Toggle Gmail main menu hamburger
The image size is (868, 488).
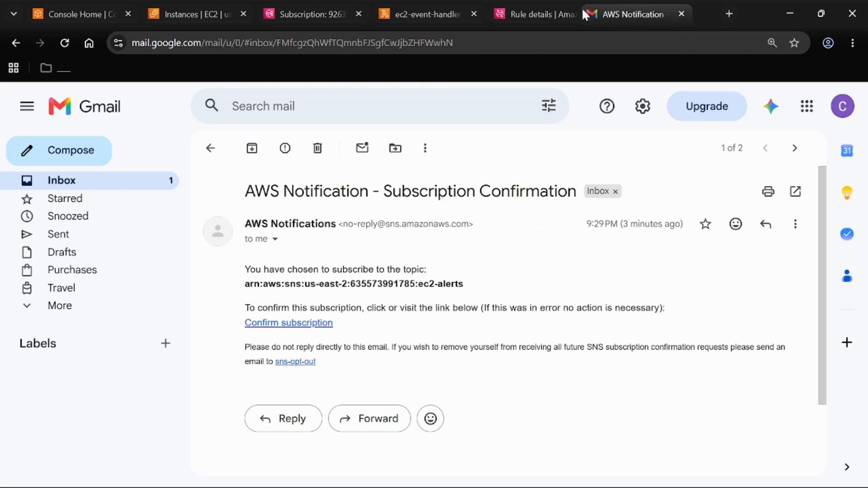[27, 106]
